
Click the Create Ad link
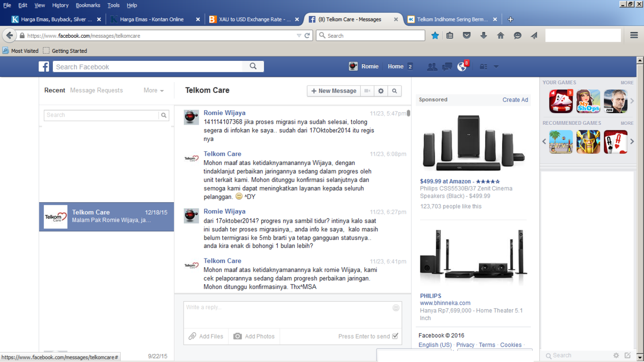tap(515, 100)
